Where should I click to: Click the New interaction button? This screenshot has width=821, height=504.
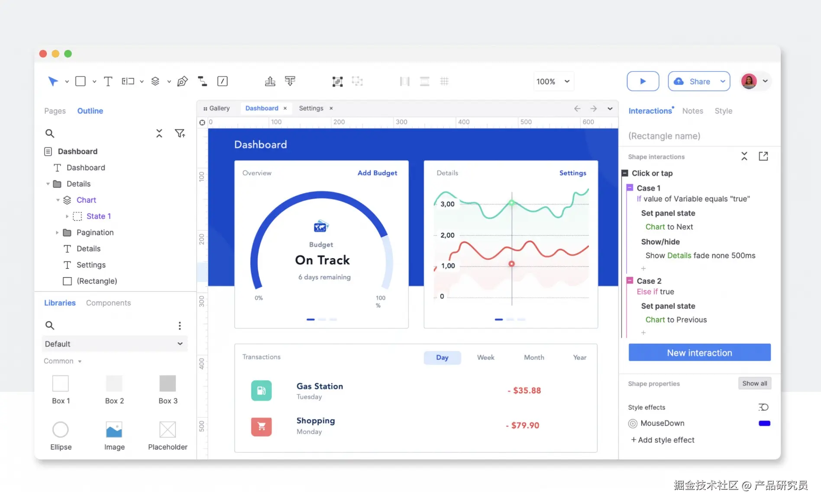point(699,352)
